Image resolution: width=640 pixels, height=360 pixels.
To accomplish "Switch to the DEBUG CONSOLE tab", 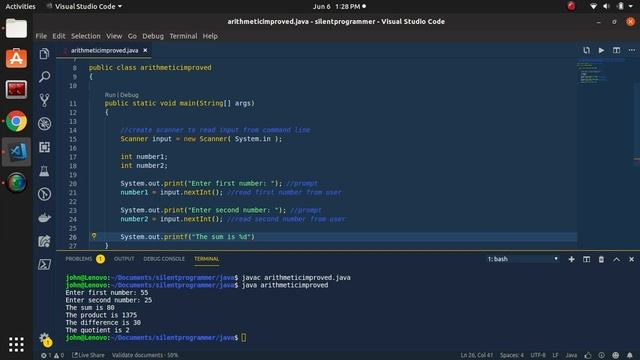I will coord(164,259).
